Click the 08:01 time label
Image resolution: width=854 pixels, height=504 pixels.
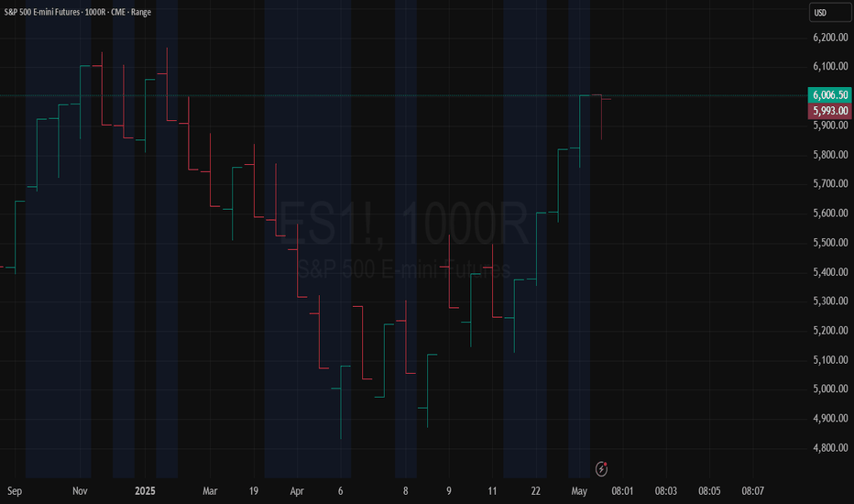pyautogui.click(x=622, y=491)
